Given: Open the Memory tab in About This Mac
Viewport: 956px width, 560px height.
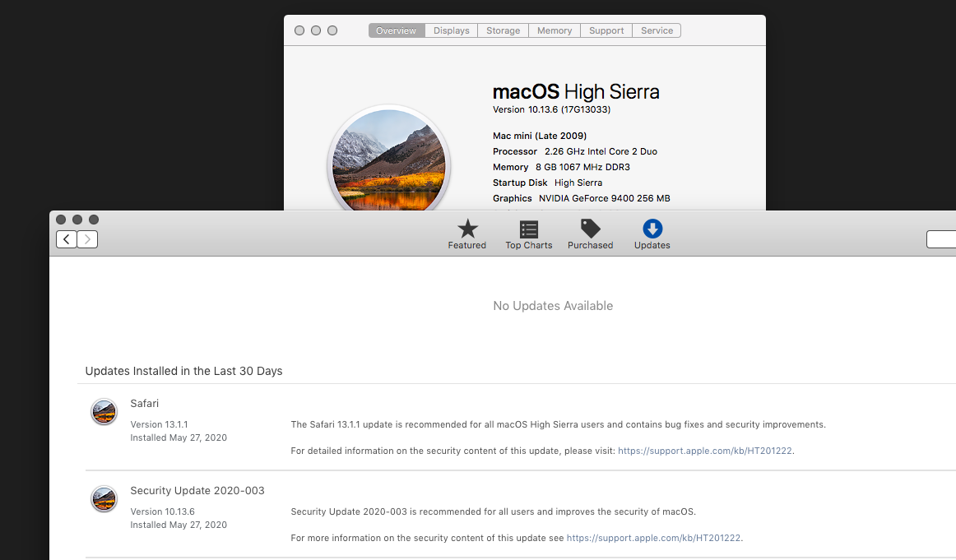Looking at the screenshot, I should [555, 30].
